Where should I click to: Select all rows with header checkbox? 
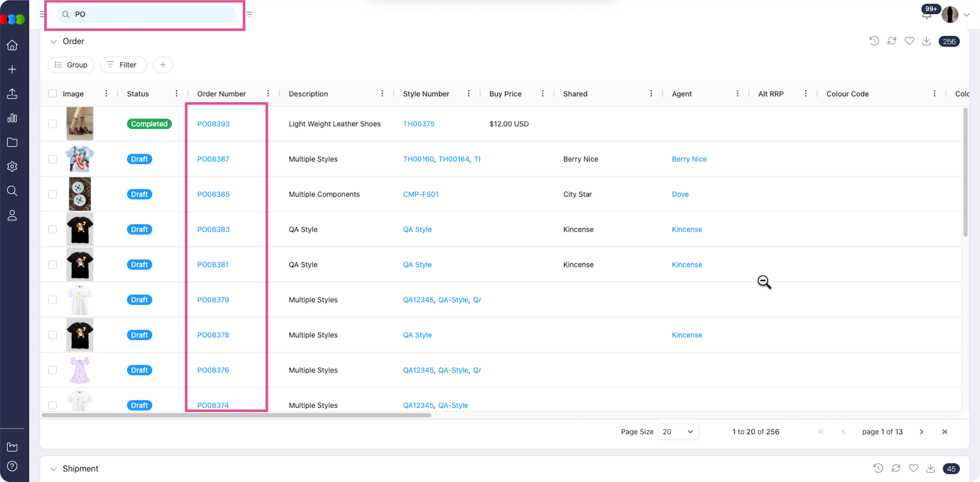click(52, 94)
